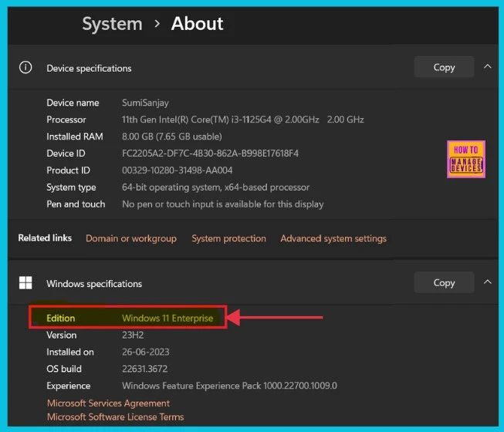Open Domain or workgroup link
Screen dimensions: 504x432
(x=131, y=238)
